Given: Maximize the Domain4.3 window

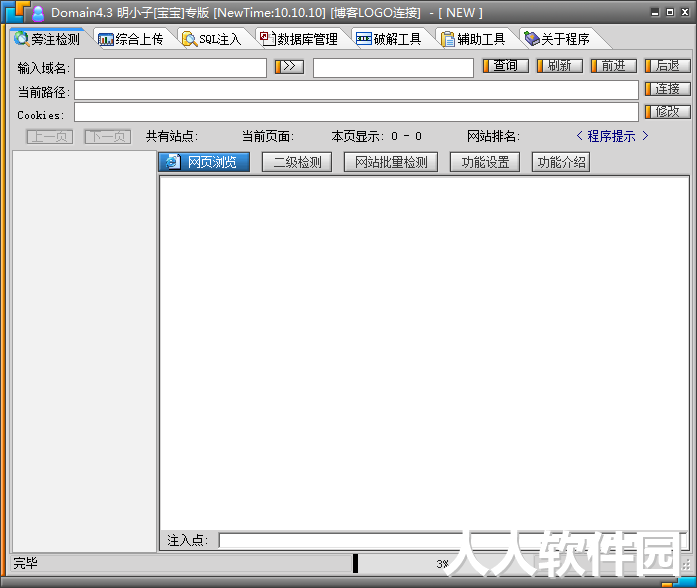Looking at the screenshot, I should (x=670, y=12).
